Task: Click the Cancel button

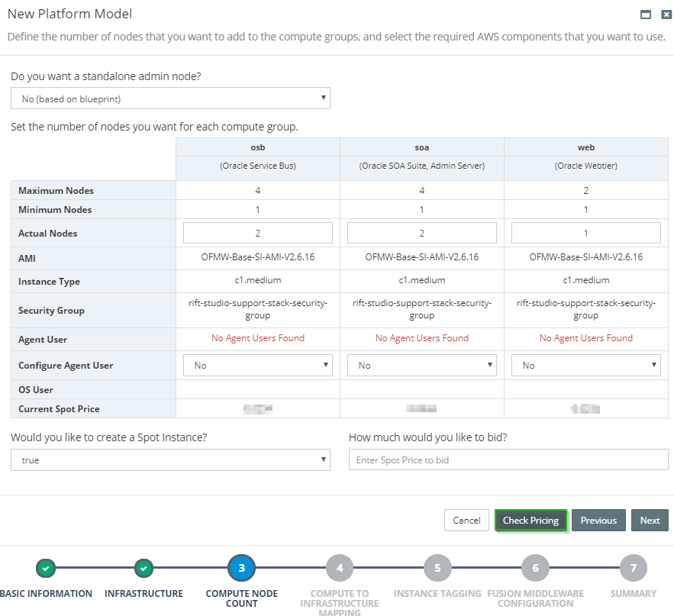Action: pyautogui.click(x=466, y=520)
